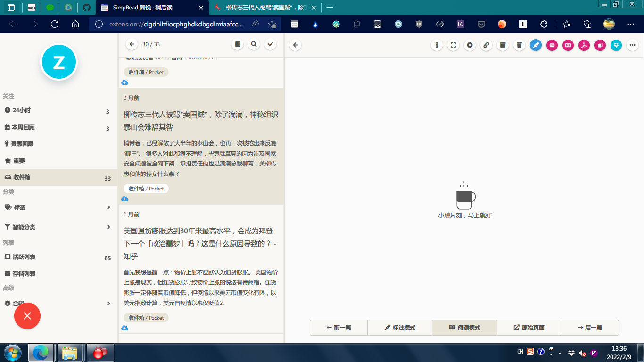Viewport: 644px width, 362px height.
Task: Open the 柳传志三代人被骂 article in the list
Action: pos(201,146)
